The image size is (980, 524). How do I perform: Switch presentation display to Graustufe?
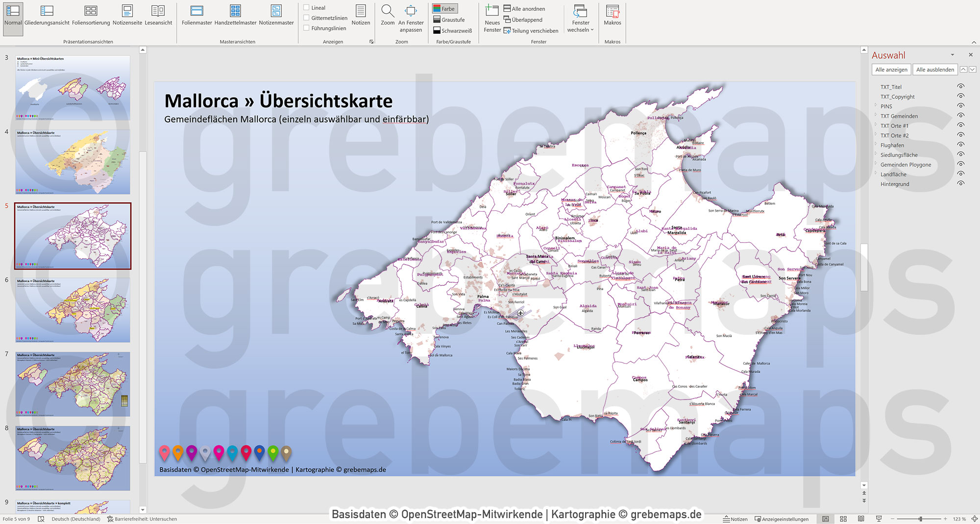448,20
